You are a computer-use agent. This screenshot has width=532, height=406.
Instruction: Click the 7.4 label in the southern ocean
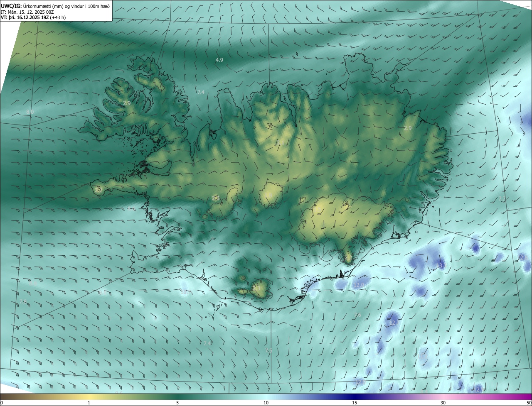207,343
